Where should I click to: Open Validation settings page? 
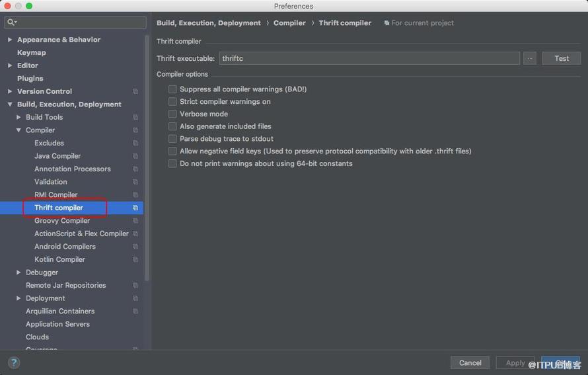tap(51, 182)
